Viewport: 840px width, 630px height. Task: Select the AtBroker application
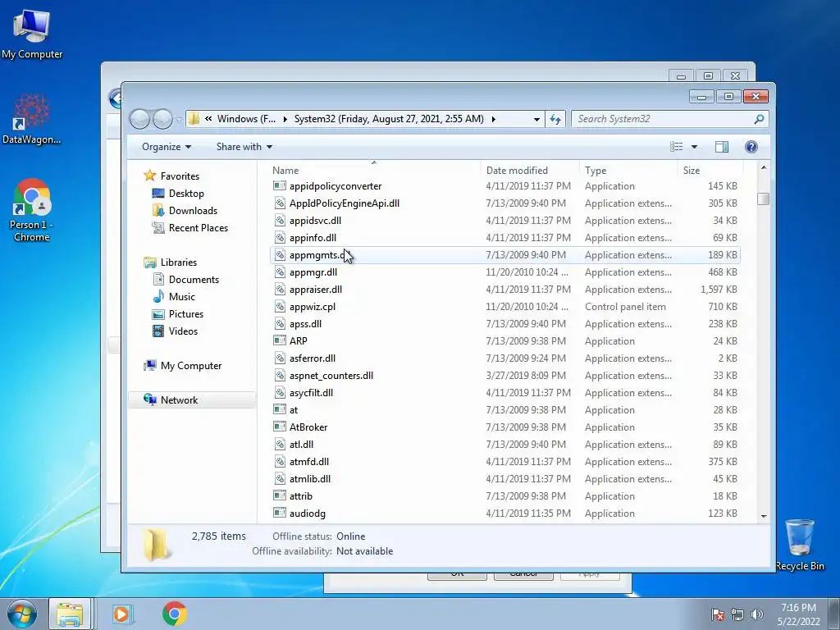pos(504,427)
